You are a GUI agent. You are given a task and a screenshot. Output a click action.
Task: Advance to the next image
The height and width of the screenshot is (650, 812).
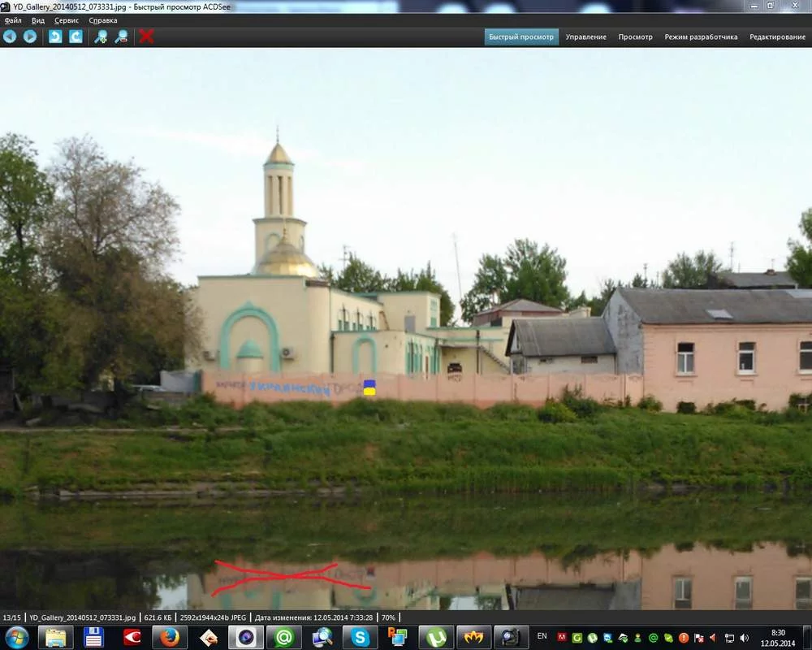(30, 37)
